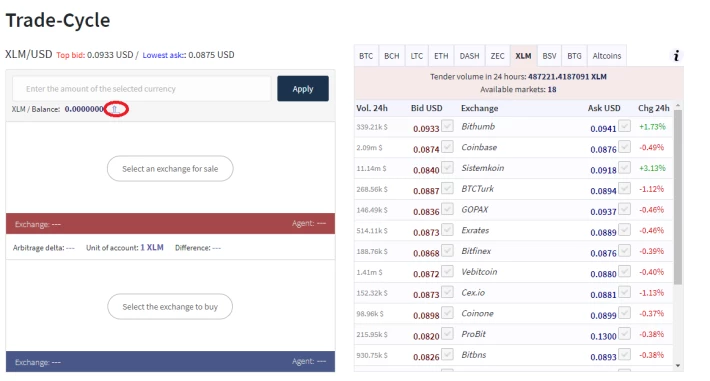Click the 0.0000000 balance value
710x381 pixels.
pos(84,109)
